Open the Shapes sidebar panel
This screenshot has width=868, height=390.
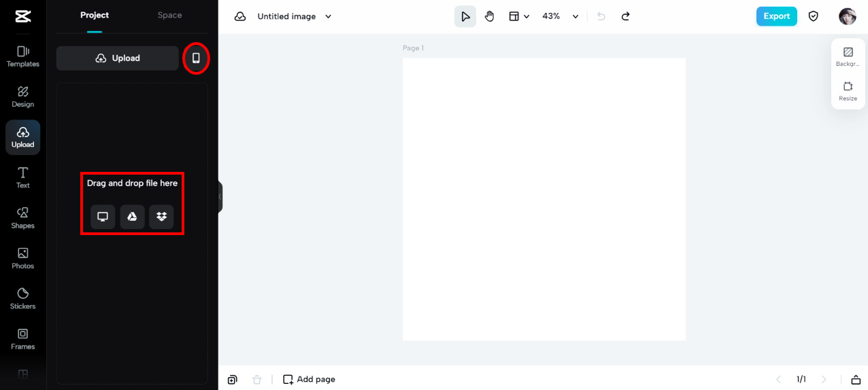[x=23, y=218]
